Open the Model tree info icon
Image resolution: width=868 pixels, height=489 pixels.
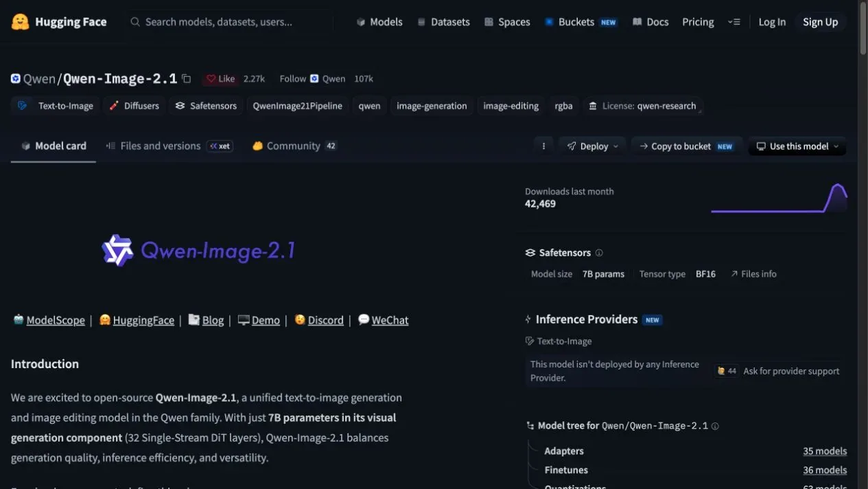click(715, 426)
